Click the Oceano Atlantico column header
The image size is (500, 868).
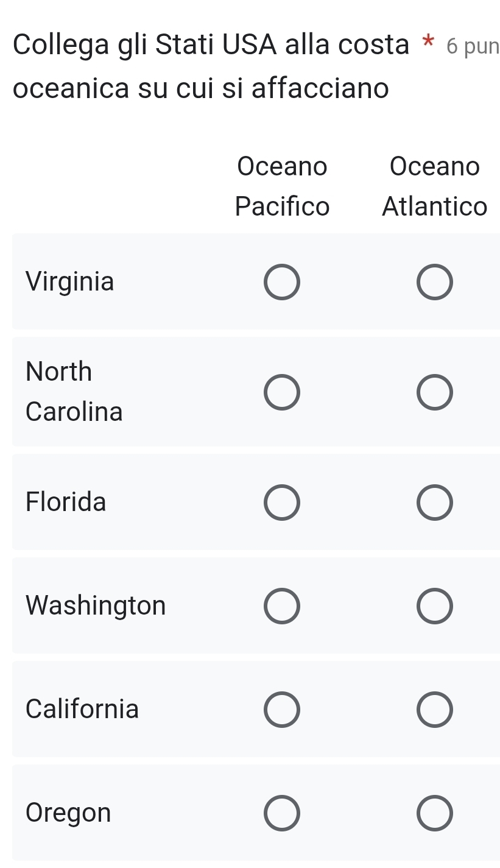click(x=435, y=186)
